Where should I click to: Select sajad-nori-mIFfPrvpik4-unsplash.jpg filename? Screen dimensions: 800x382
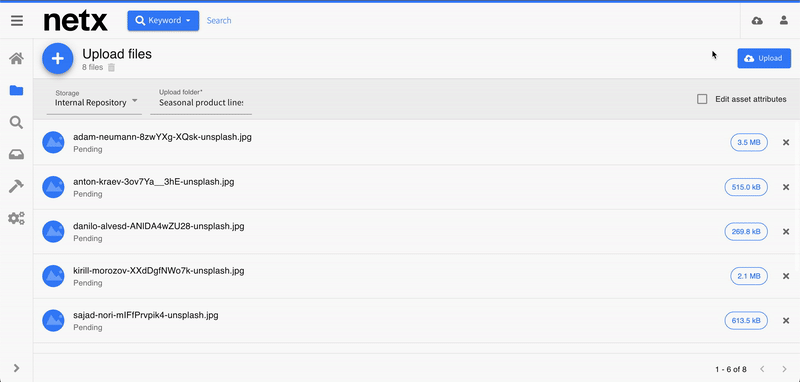pyautogui.click(x=145, y=315)
